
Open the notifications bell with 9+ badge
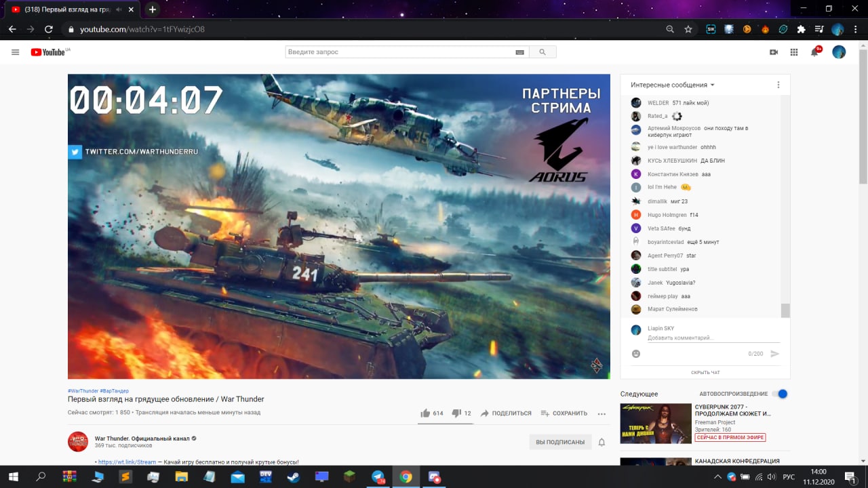tap(815, 52)
